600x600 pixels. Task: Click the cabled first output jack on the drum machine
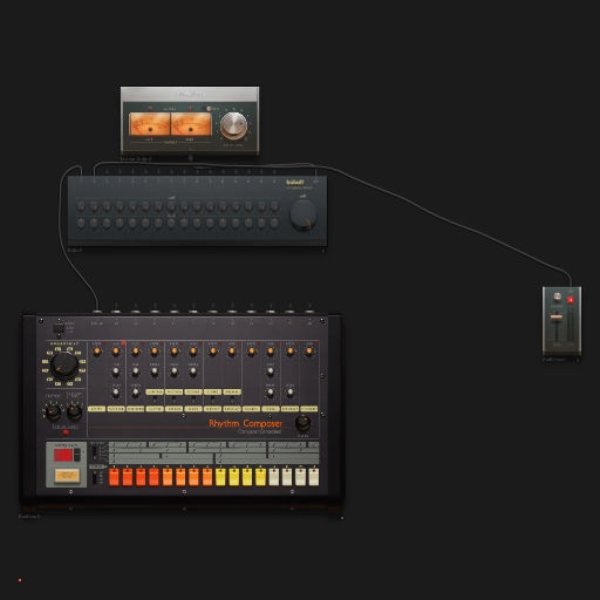tap(97, 311)
